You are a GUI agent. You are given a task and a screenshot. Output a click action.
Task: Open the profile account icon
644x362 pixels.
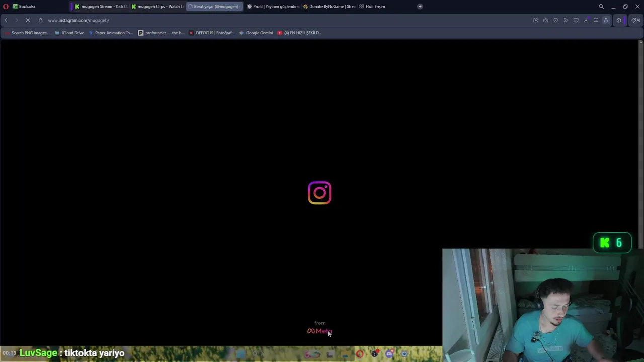pos(606,20)
